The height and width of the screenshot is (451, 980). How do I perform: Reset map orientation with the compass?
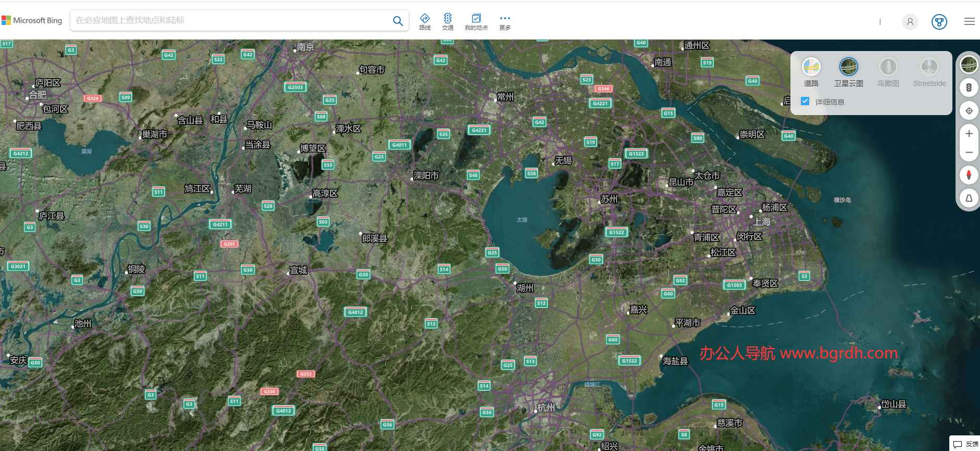click(969, 175)
